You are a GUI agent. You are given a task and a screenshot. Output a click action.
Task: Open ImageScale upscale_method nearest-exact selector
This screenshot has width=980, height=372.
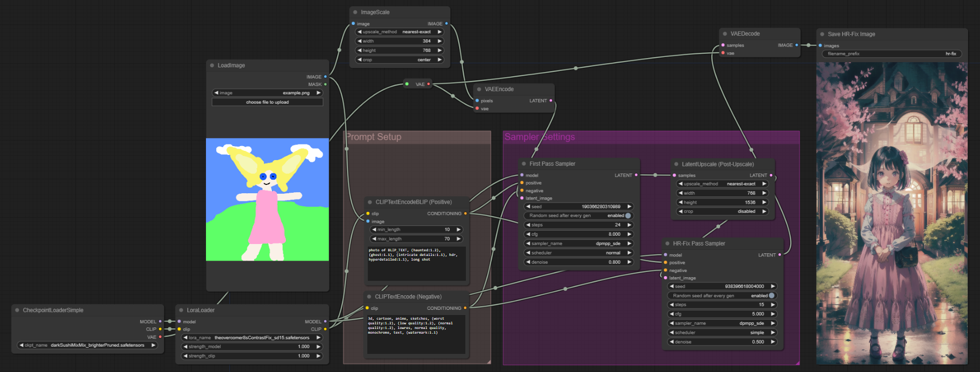pos(399,32)
